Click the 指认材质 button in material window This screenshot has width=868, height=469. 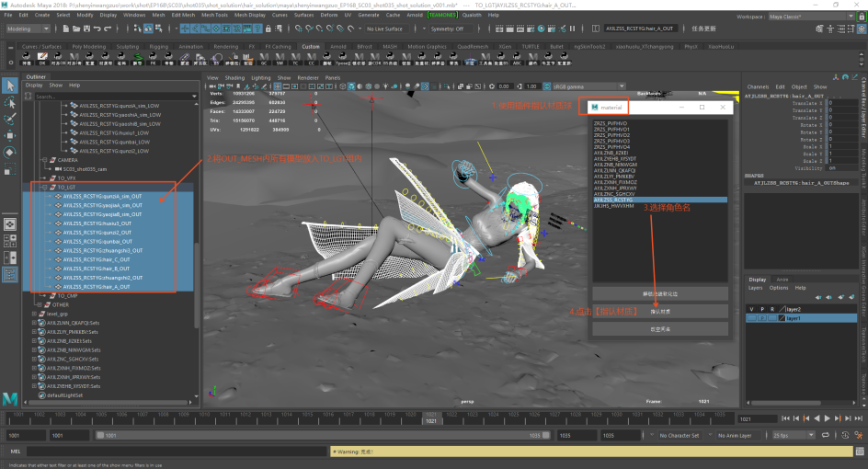pos(660,311)
